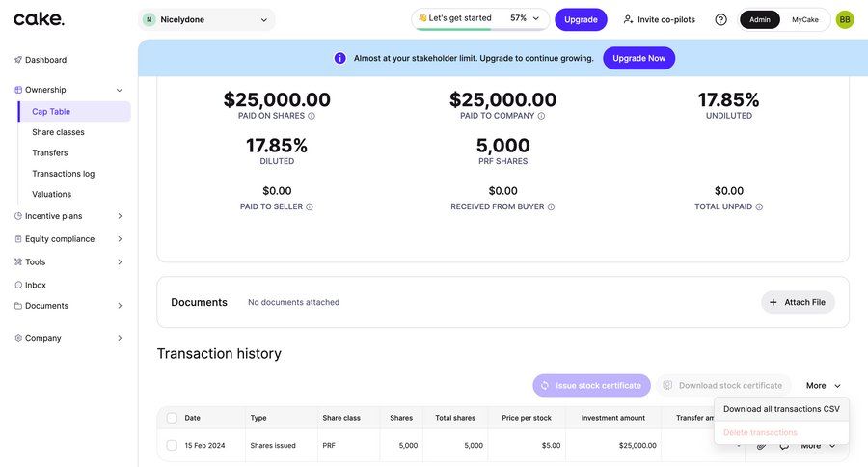The image size is (868, 467).
Task: Open the Nicelydone company dropdown
Action: (206, 19)
